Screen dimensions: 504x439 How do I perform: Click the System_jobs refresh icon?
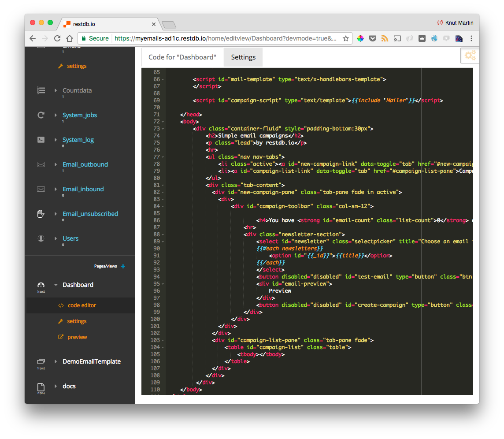click(x=41, y=115)
